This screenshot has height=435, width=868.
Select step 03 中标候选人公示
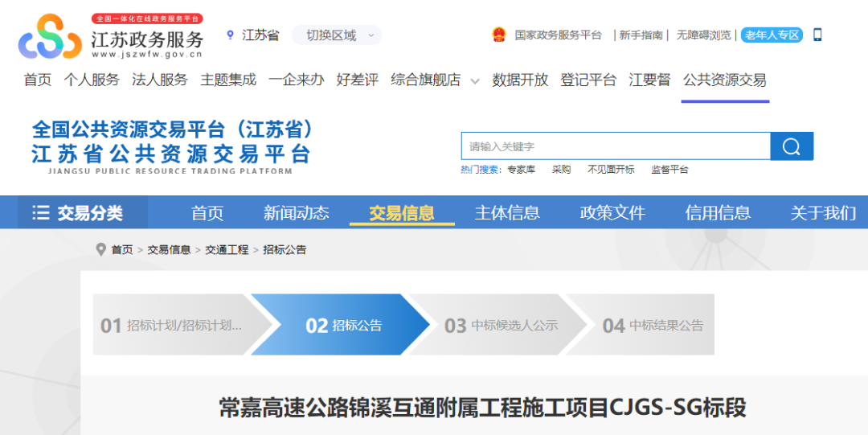point(502,326)
